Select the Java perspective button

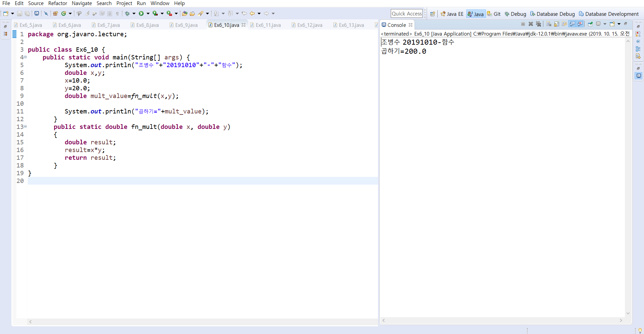pos(476,14)
